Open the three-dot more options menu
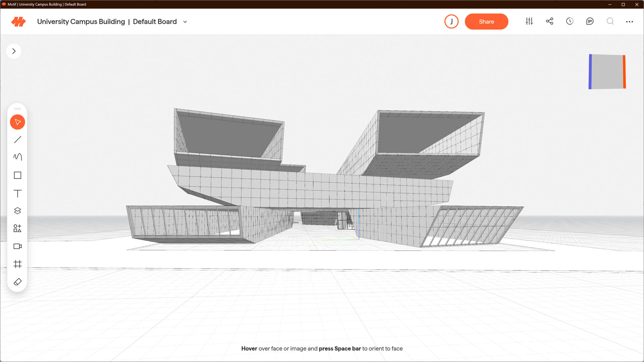Viewport: 644px width, 362px height. (x=629, y=22)
